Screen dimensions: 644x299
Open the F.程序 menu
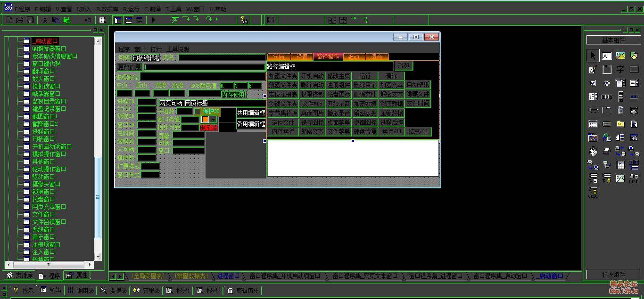pyautogui.click(x=22, y=9)
